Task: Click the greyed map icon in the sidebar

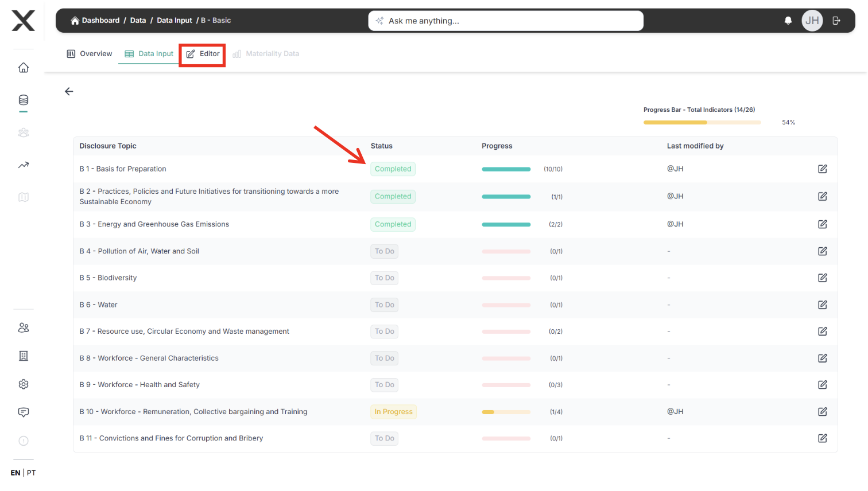Action: [24, 197]
